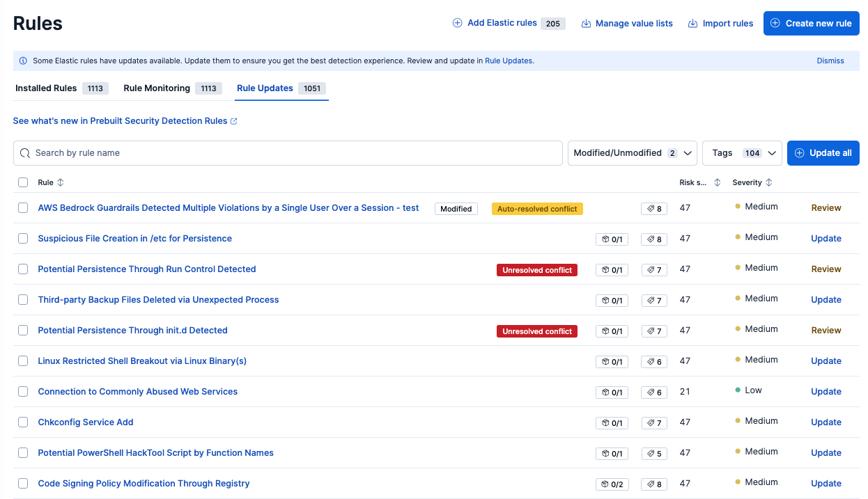868x499 pixels.
Task: Click the Risk score sort icon
Action: click(717, 182)
